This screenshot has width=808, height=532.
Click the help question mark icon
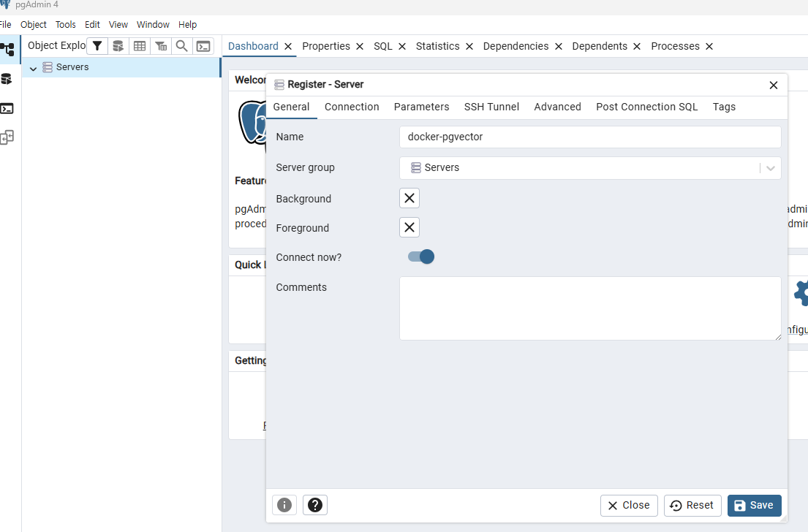point(315,505)
